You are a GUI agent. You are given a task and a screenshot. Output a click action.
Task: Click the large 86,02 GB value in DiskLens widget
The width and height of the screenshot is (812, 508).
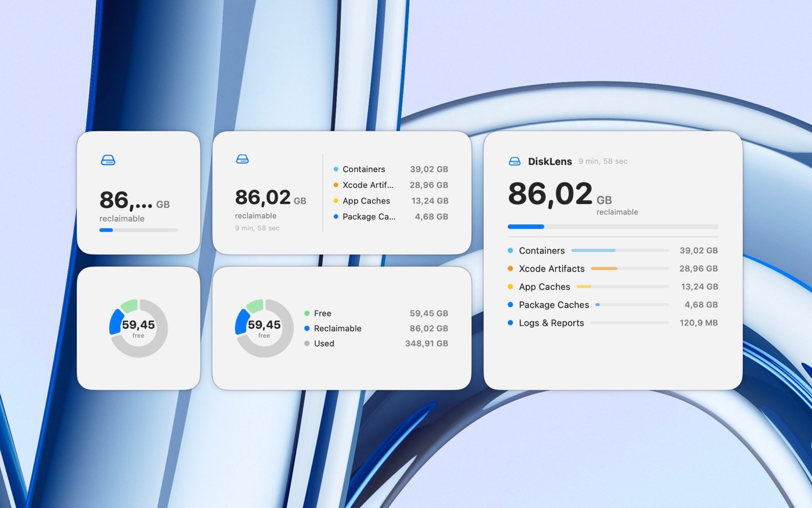click(x=560, y=194)
